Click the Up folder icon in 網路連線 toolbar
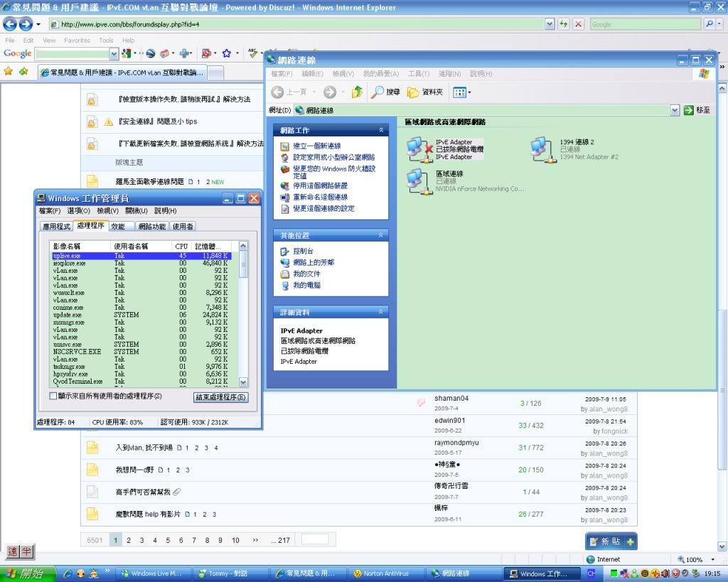The height and width of the screenshot is (582, 728). point(357,92)
